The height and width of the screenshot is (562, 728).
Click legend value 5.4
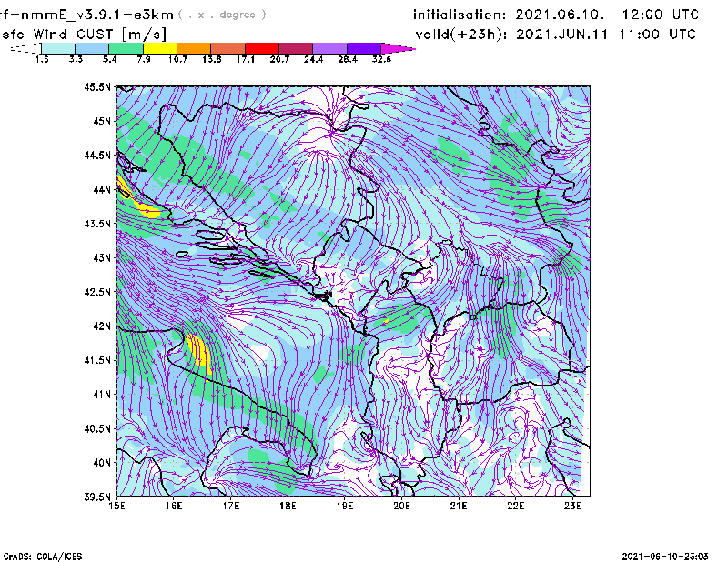coord(109,59)
